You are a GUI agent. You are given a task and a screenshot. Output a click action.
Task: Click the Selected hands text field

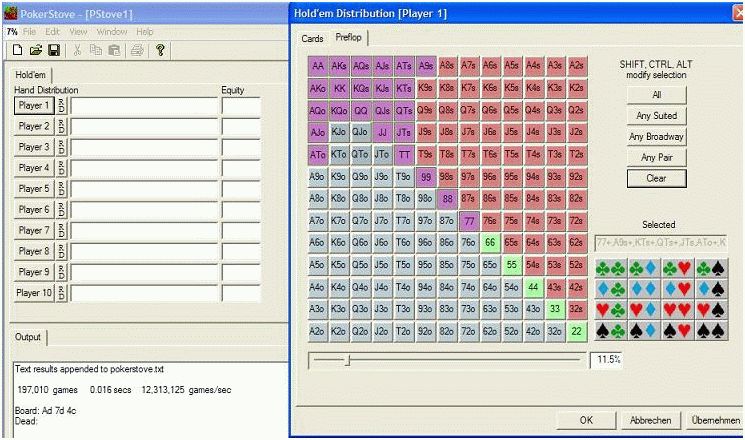coord(661,243)
